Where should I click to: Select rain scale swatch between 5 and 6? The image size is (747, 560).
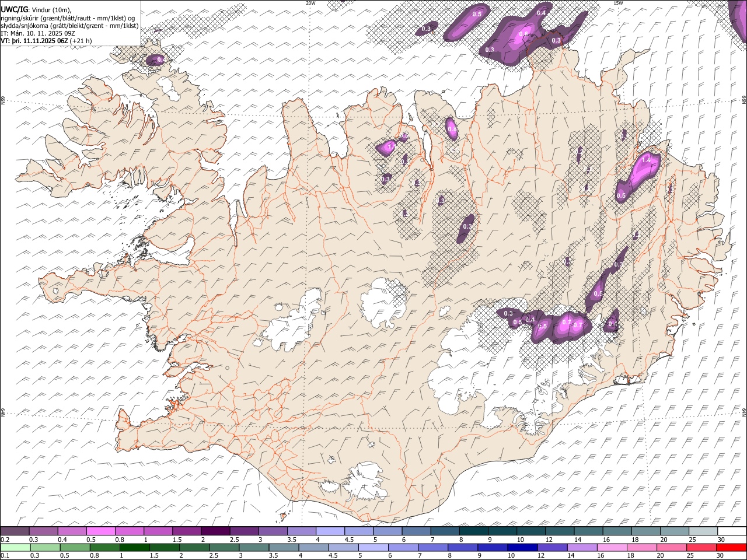coord(373,547)
